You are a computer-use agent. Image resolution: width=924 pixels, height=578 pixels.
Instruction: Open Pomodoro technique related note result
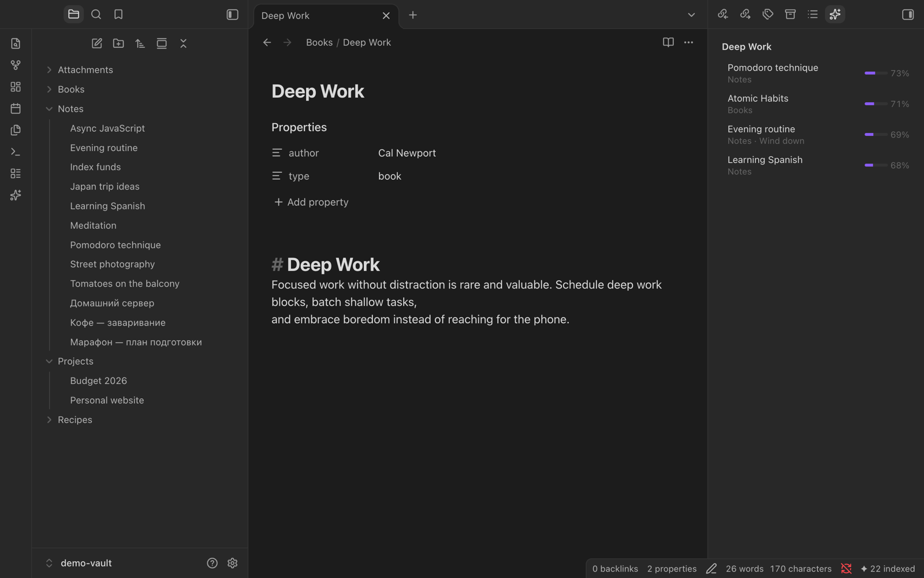pos(815,73)
